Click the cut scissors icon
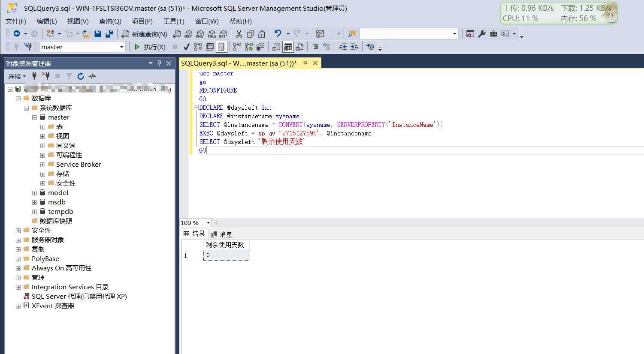 click(239, 34)
